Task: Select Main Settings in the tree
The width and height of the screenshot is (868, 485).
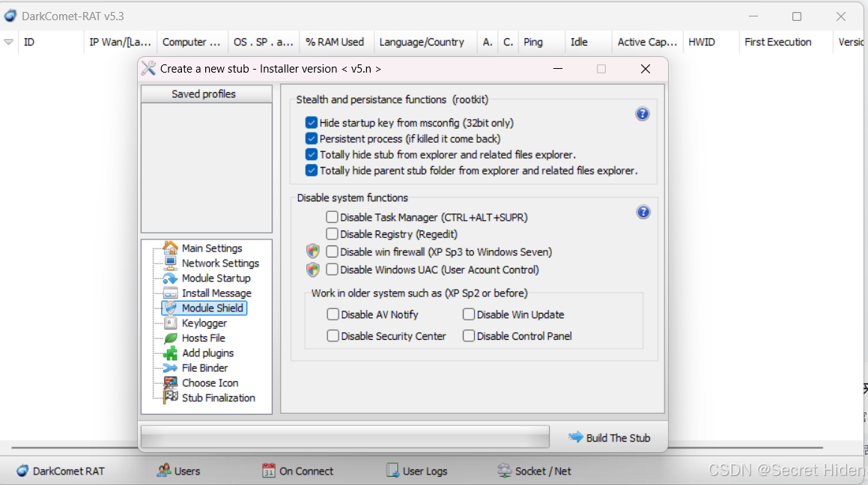Action: (212, 248)
